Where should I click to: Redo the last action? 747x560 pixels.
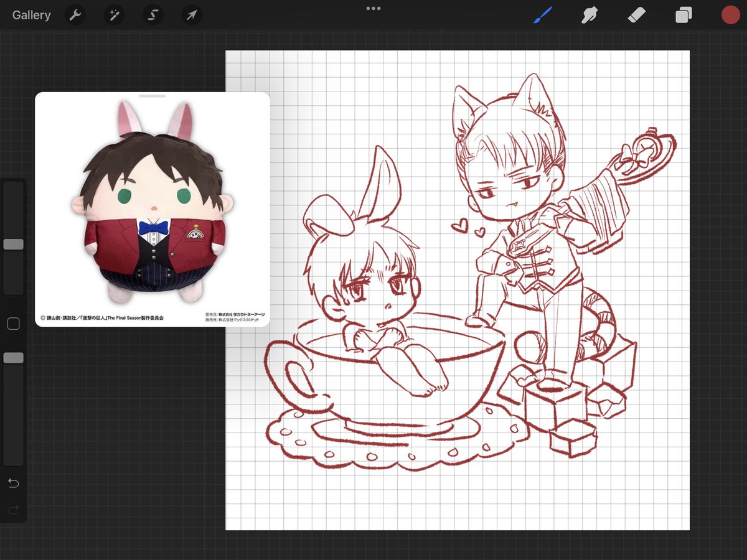[13, 510]
